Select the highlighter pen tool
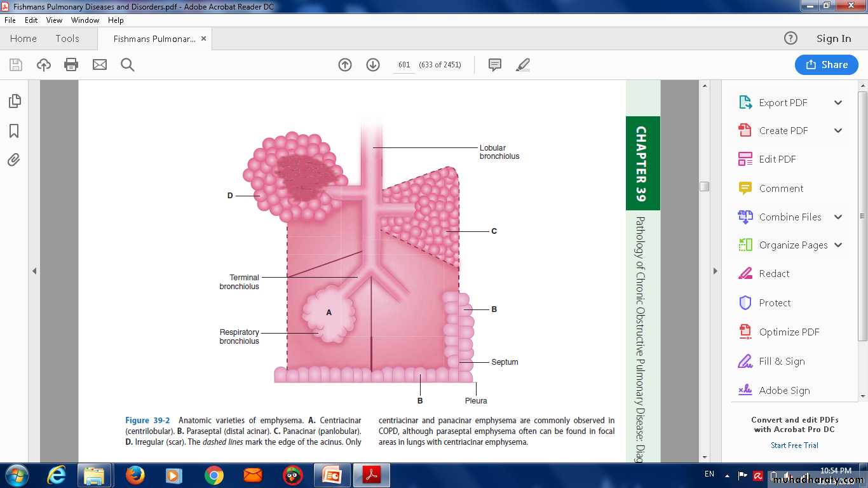The image size is (868, 488). click(x=523, y=65)
